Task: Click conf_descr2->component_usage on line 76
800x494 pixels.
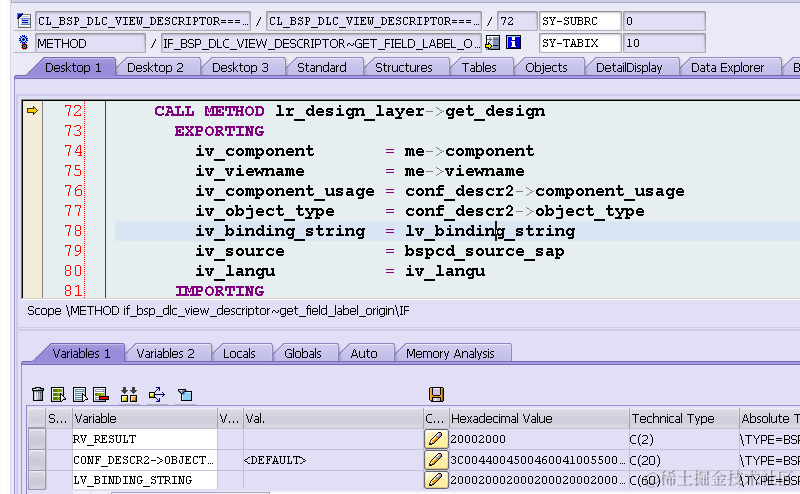Action: point(545,191)
